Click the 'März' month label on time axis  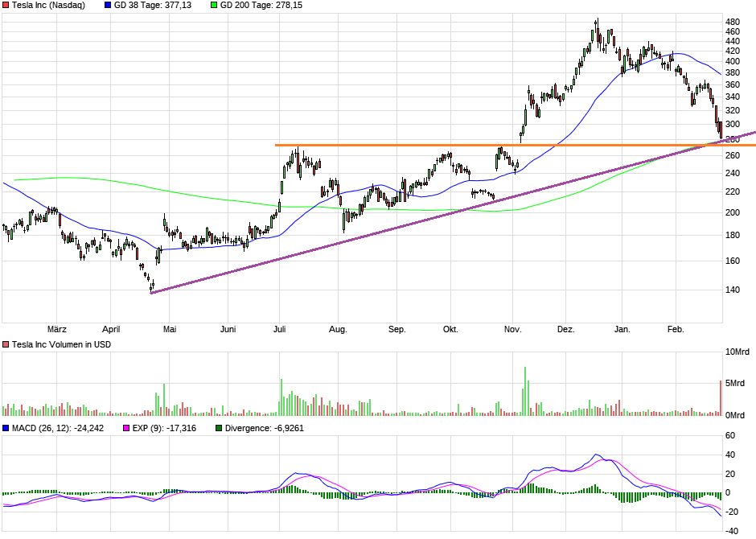pos(57,329)
